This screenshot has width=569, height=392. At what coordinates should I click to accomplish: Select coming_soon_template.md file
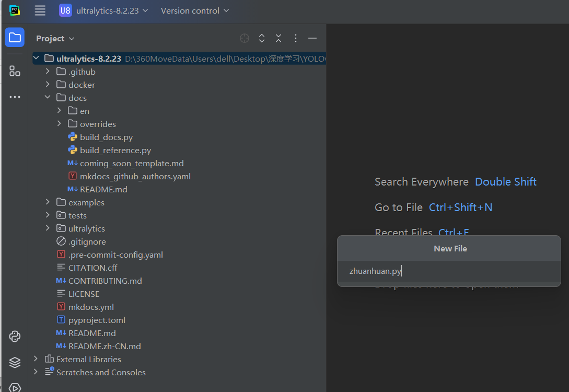click(x=132, y=163)
